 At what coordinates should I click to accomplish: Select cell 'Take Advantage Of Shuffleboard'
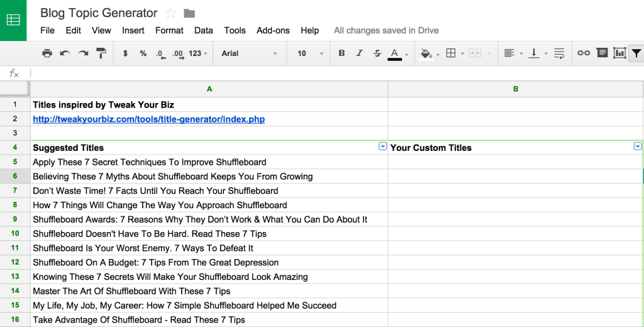209,319
